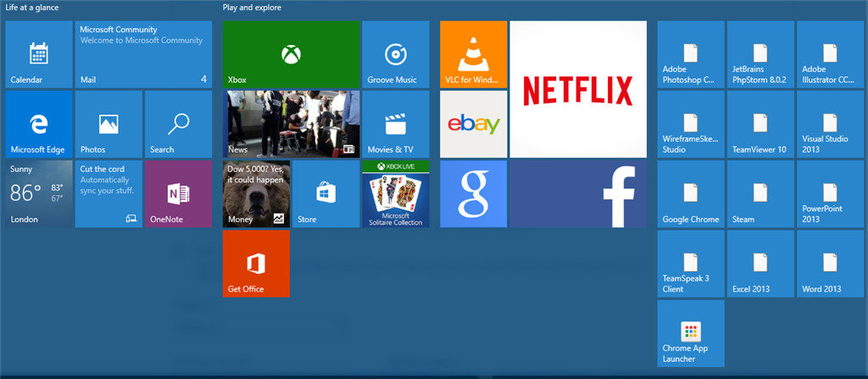Screen dimensions: 868x379
Task: Open the Chrome App Launcher tile
Action: click(x=691, y=333)
